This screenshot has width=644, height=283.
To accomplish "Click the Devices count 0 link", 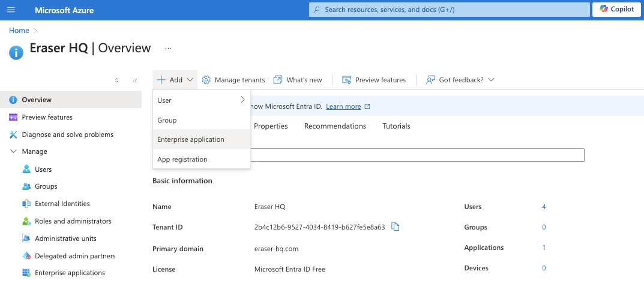I will click(544, 268).
